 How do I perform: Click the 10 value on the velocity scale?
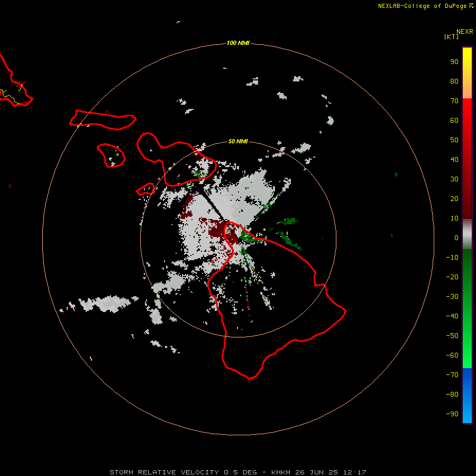(x=454, y=218)
